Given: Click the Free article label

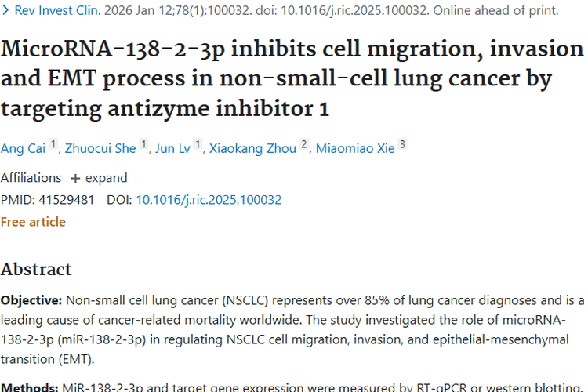Looking at the screenshot, I should pos(33,222).
